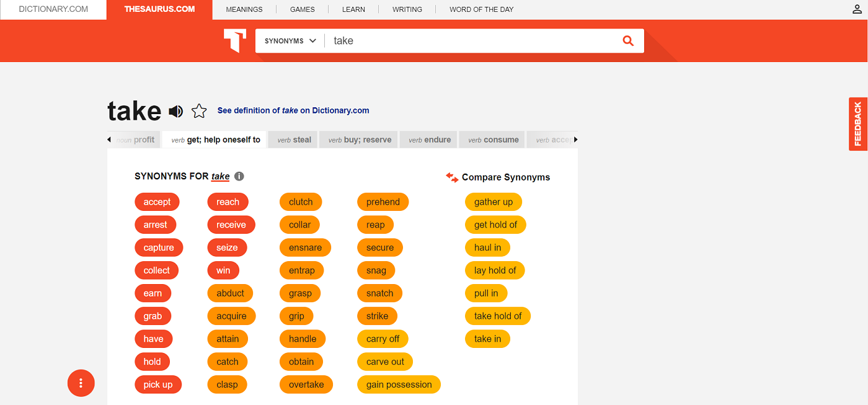
Task: Click the left arrow on the sense tab strip
Action: (108, 139)
